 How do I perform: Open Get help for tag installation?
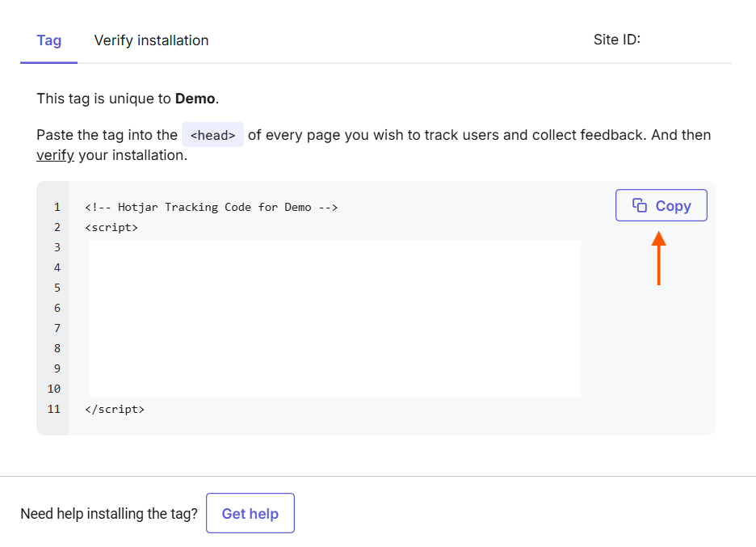tap(250, 513)
